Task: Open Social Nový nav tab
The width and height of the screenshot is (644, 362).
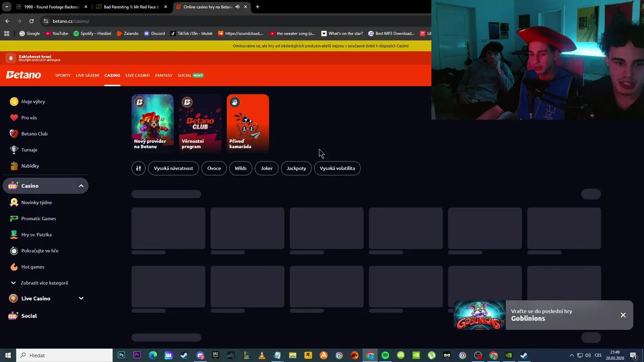Action: tap(190, 75)
